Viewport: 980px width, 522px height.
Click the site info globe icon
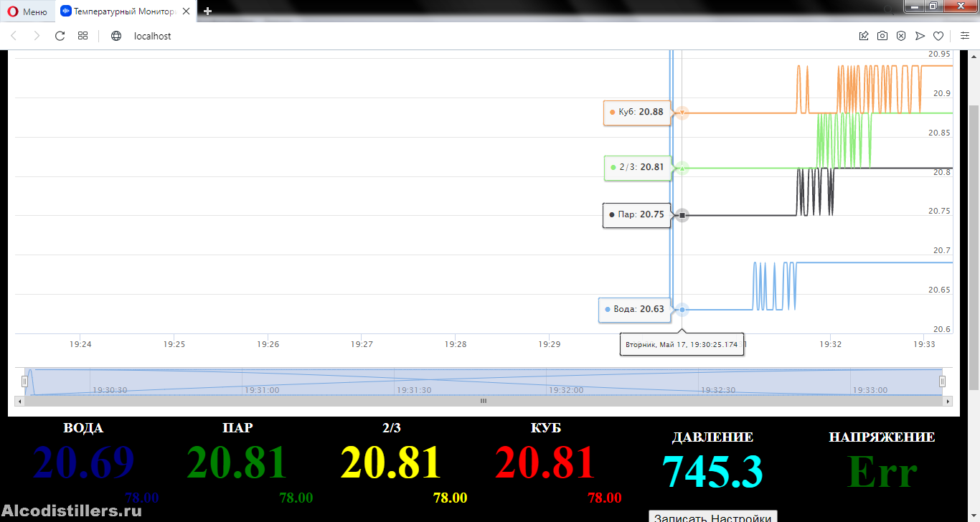tap(116, 36)
